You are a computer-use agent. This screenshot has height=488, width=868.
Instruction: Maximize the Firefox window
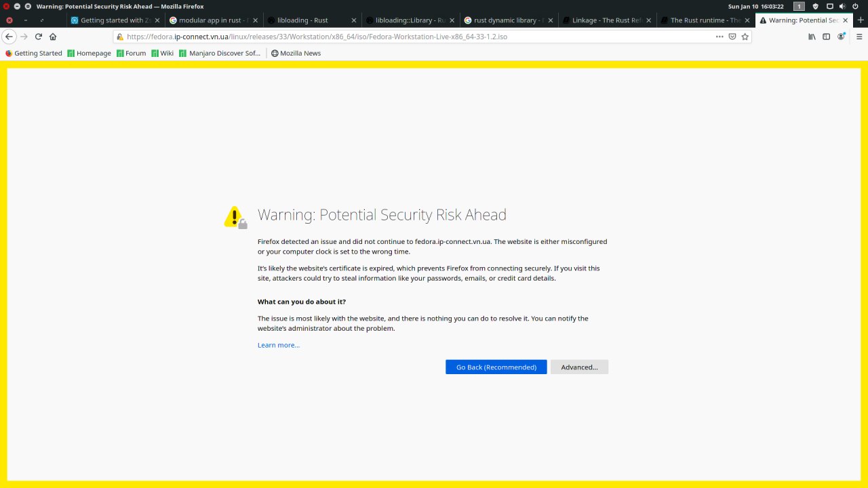pyautogui.click(x=28, y=6)
